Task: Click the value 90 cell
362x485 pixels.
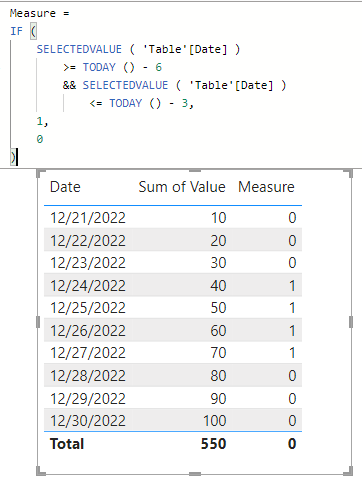Action: pos(218,398)
